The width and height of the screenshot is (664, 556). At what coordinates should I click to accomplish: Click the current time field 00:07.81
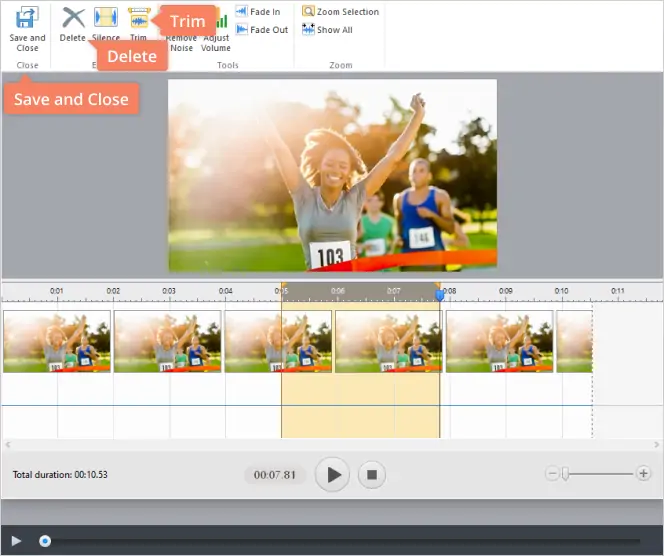(x=275, y=475)
